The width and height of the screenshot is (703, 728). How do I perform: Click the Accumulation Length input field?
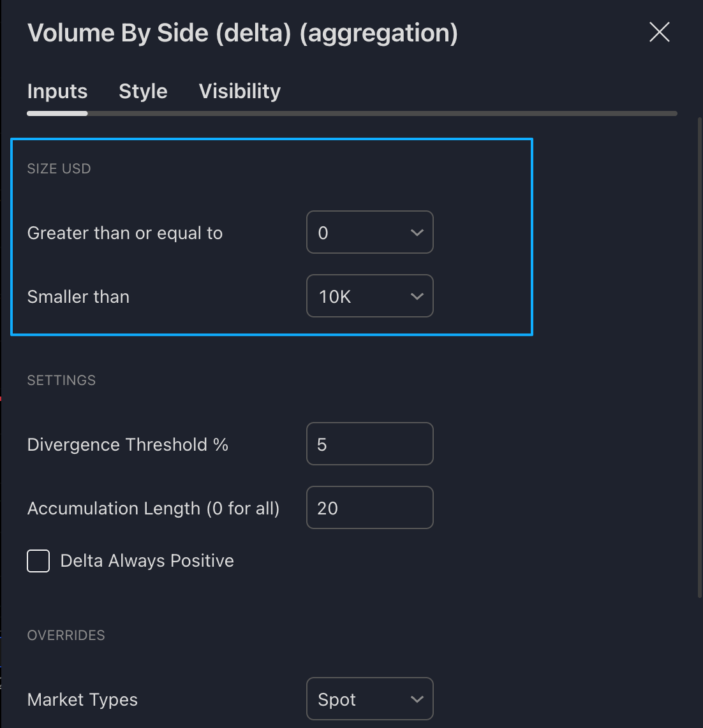369,508
